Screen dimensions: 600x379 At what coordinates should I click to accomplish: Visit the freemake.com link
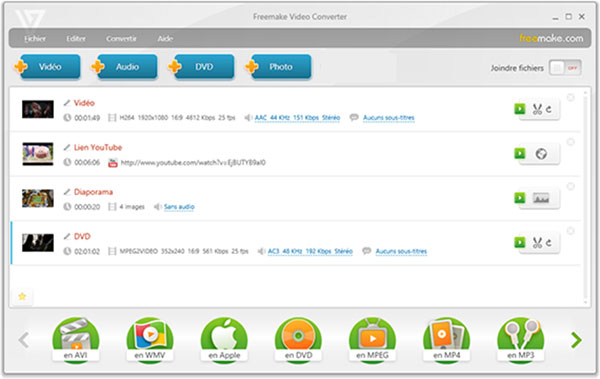point(551,38)
